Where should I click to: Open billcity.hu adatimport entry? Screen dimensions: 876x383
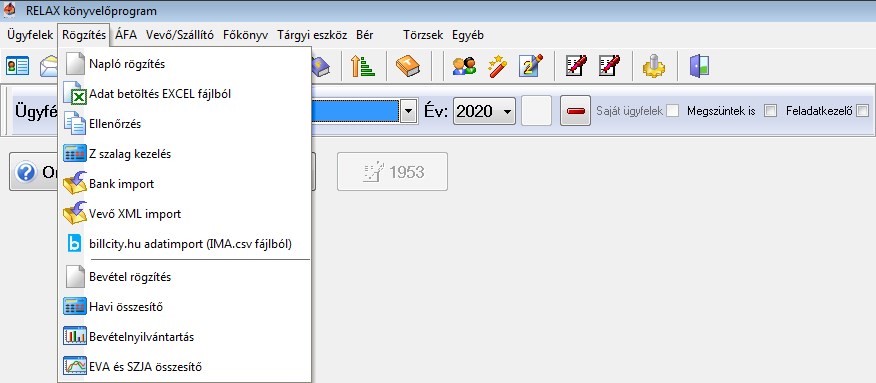184,244
